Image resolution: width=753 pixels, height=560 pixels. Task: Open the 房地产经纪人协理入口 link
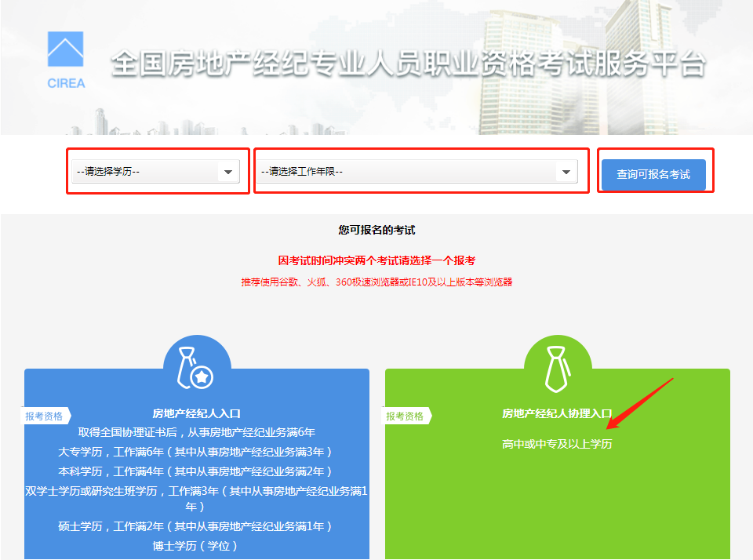pyautogui.click(x=557, y=413)
